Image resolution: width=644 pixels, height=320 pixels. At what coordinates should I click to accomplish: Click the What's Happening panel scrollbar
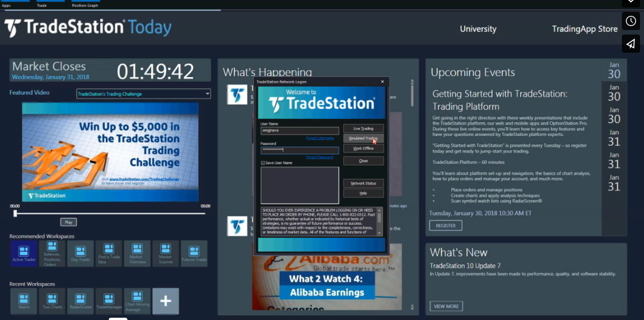(x=412, y=194)
